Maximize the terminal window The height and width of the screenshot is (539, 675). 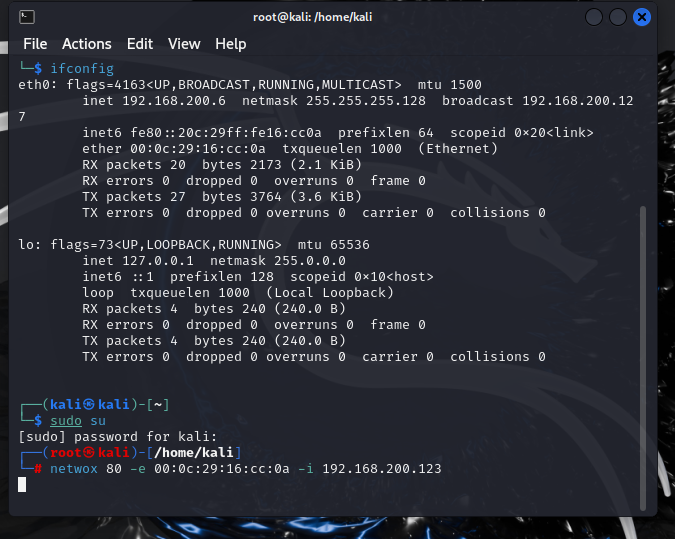618,17
